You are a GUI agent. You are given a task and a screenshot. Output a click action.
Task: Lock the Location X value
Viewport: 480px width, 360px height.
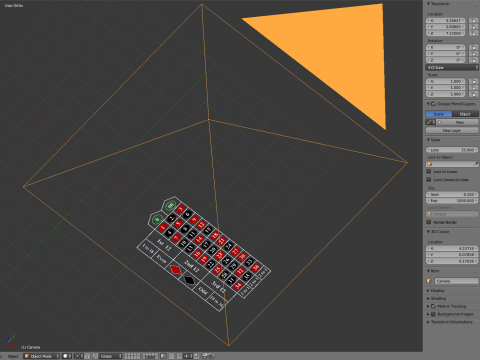tap(473, 20)
